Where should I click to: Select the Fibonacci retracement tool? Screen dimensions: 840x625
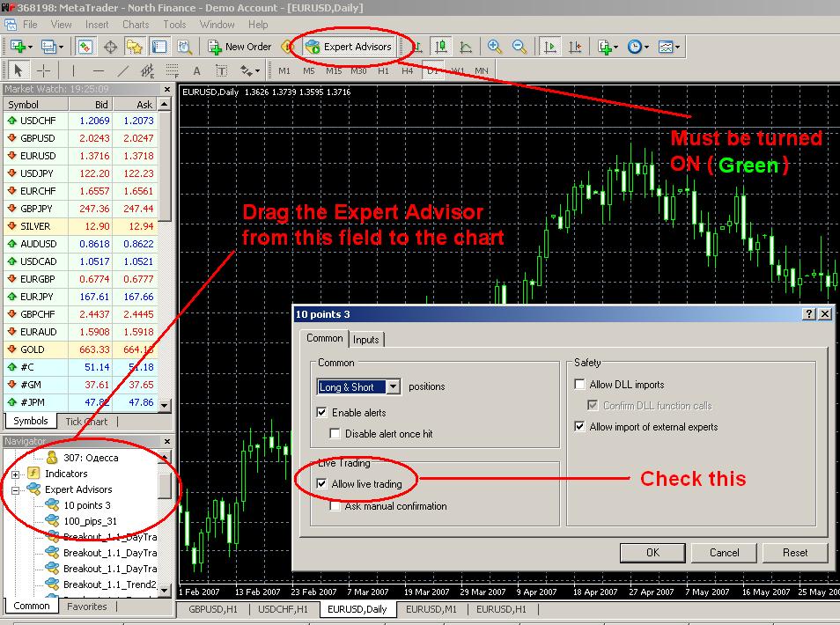click(x=172, y=70)
